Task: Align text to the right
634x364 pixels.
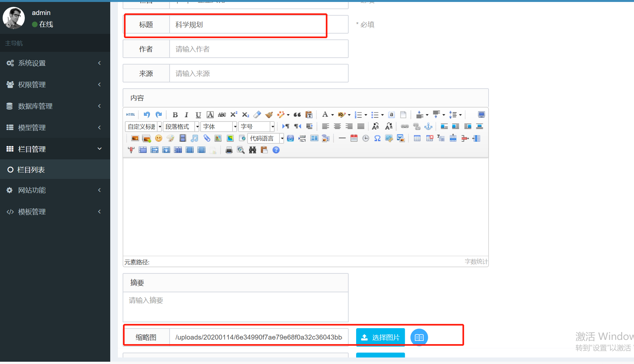Action: point(349,126)
